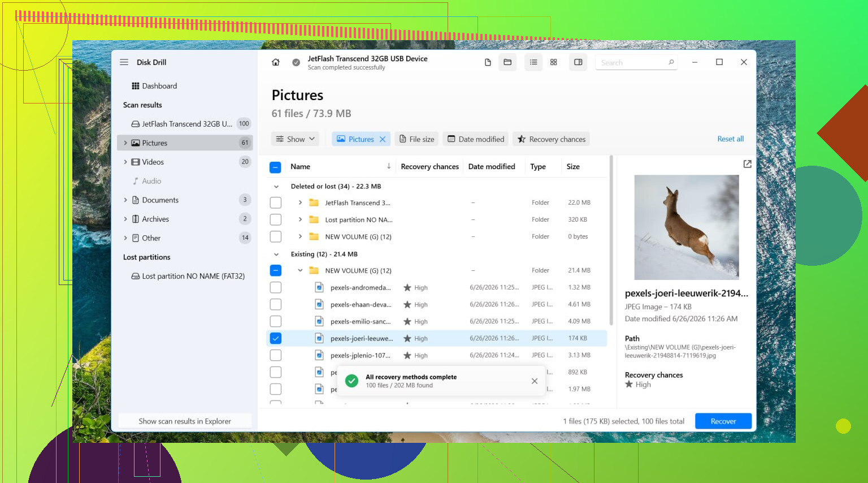
Task: Click the JetFlash Transcend 3... folder icon
Action: (314, 202)
